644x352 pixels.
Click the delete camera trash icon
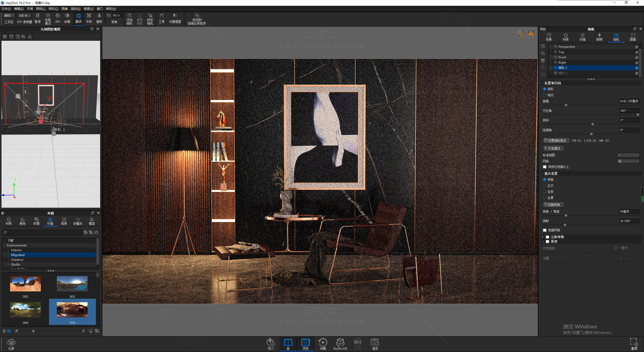coord(543,61)
